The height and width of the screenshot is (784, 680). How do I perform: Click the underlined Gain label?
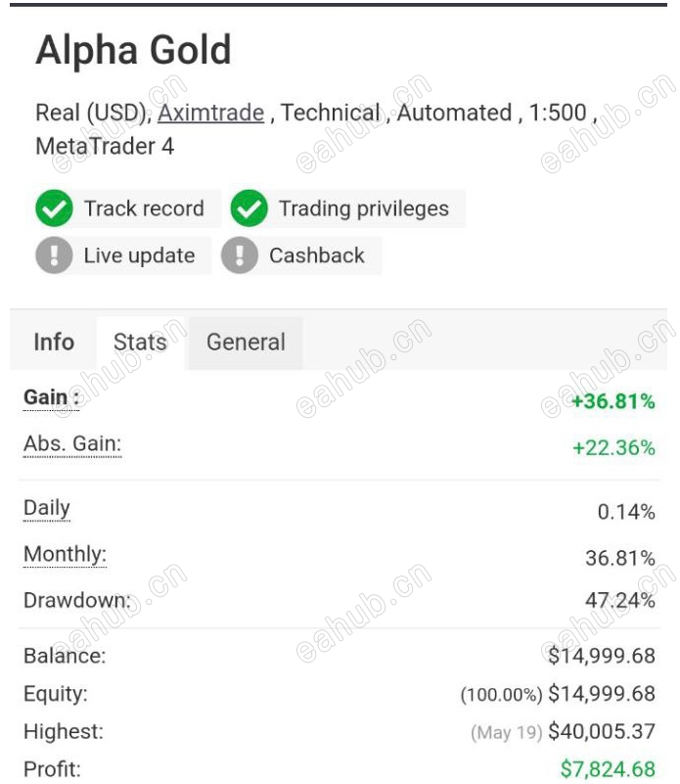[51, 397]
